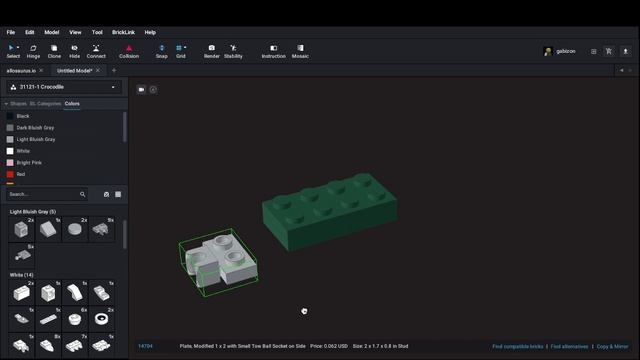
Task: Pick the Light Bluish Gray color
Action: pos(36,140)
